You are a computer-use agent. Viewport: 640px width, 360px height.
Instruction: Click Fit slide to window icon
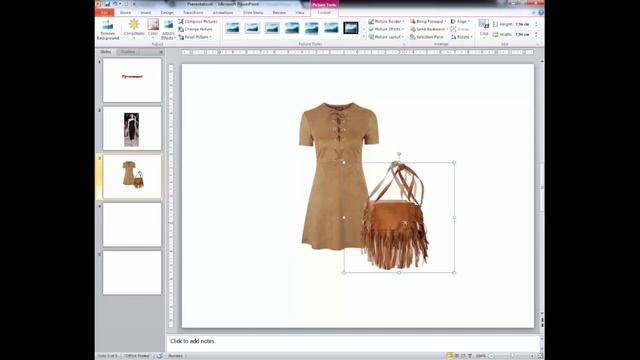click(x=540, y=356)
